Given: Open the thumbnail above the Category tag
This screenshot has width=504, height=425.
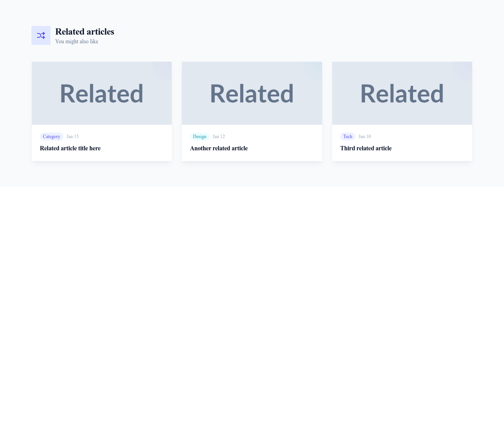Looking at the screenshot, I should click(x=102, y=93).
